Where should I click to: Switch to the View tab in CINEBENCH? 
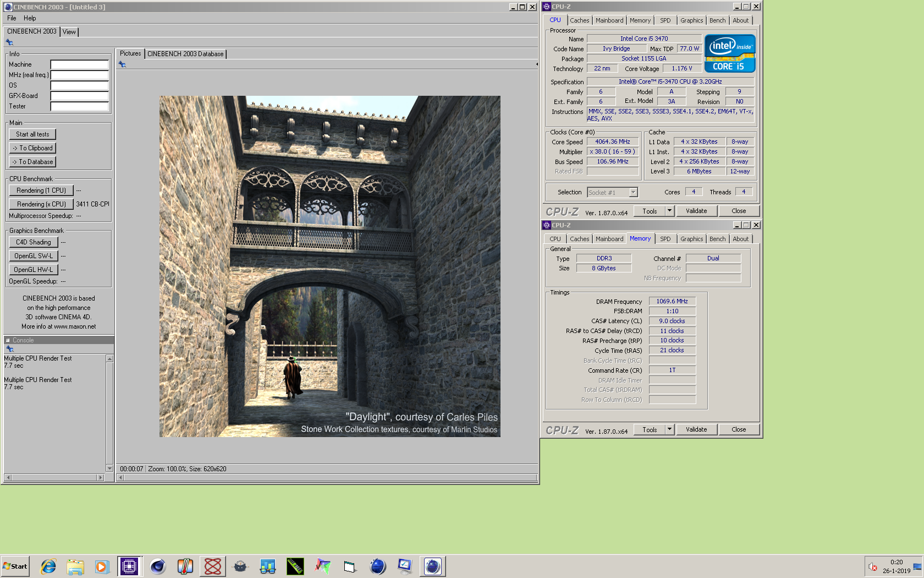[x=69, y=32]
